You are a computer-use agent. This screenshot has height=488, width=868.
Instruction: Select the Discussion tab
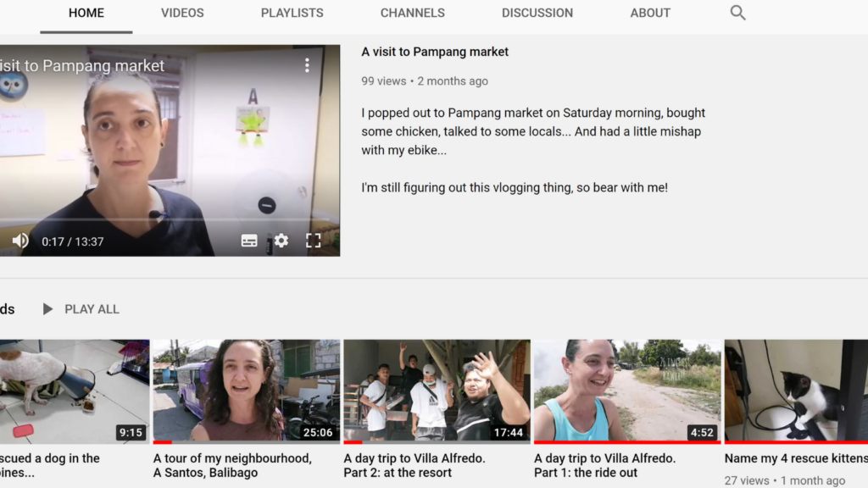click(x=537, y=13)
